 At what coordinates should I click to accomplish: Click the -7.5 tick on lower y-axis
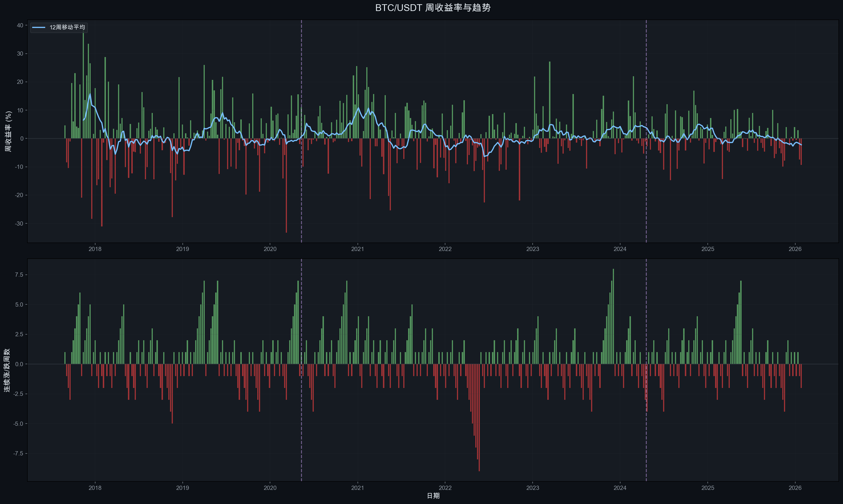pyautogui.click(x=18, y=453)
